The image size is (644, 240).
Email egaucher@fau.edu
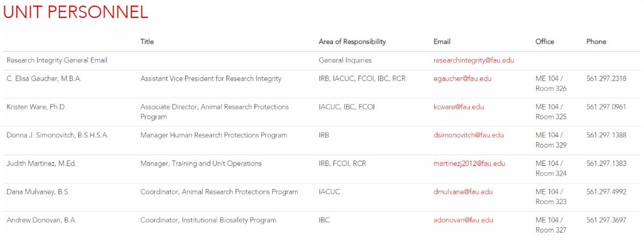coord(462,79)
